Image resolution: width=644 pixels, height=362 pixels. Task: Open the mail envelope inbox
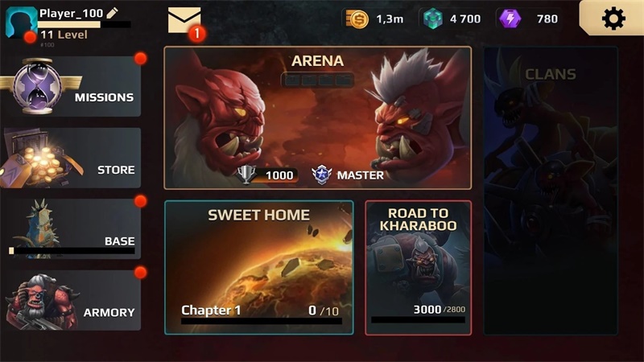(x=184, y=20)
